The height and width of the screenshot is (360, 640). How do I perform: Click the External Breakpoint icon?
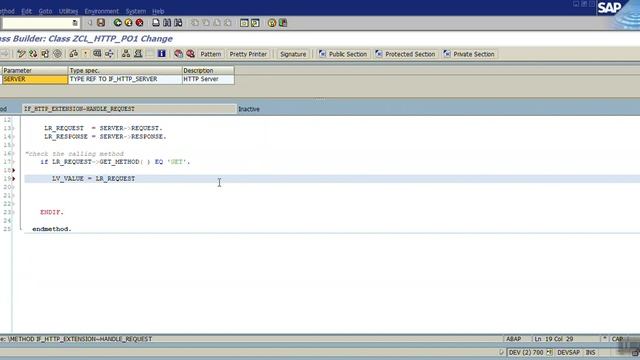[x=190, y=54]
